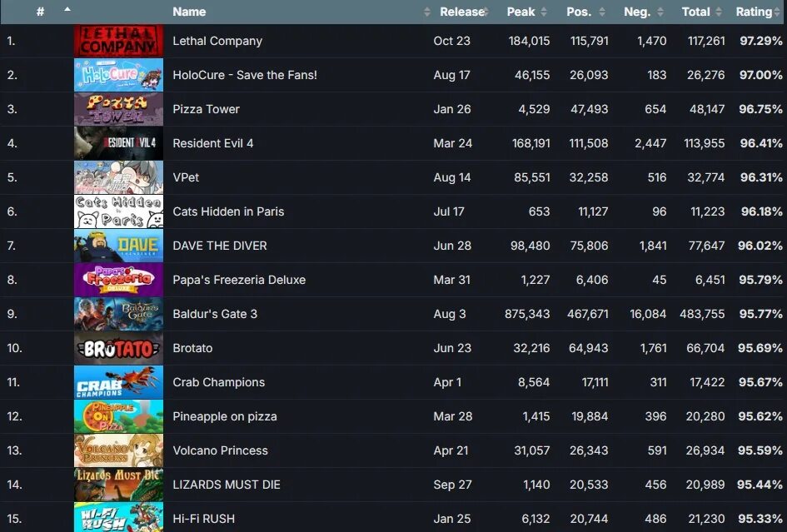Select Lethal Company's 97.29% rating
Viewport: 787px width, 532px height.
[x=761, y=41]
